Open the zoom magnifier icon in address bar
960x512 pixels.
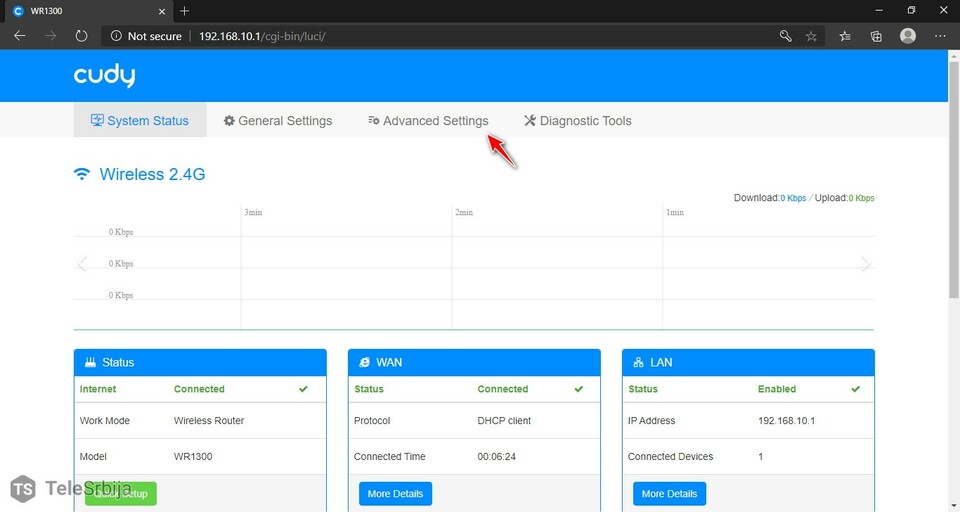click(785, 36)
